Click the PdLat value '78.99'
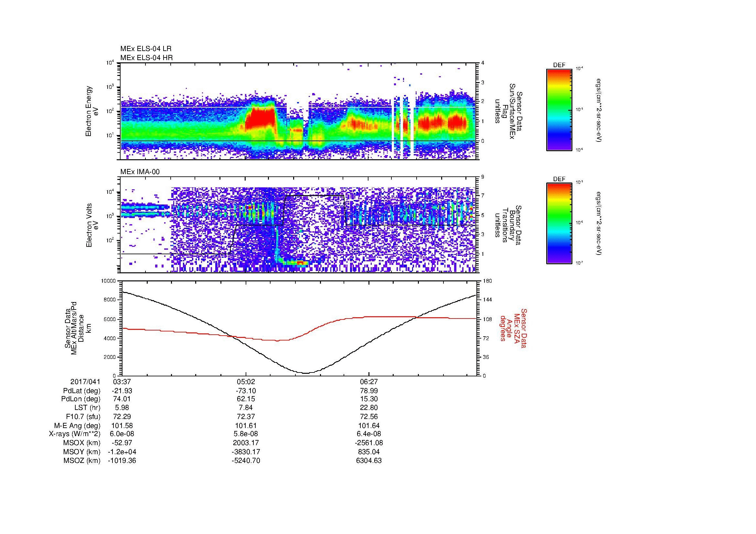The height and width of the screenshot is (534, 756). tap(369, 391)
